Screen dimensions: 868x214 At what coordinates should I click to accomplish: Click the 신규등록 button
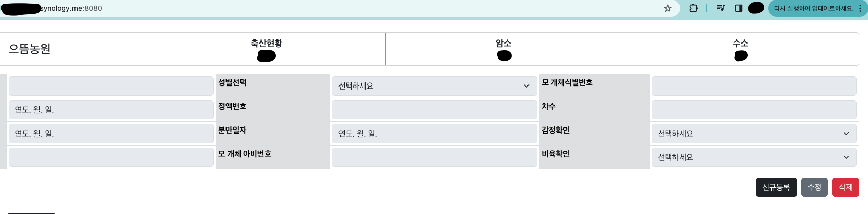click(x=776, y=187)
